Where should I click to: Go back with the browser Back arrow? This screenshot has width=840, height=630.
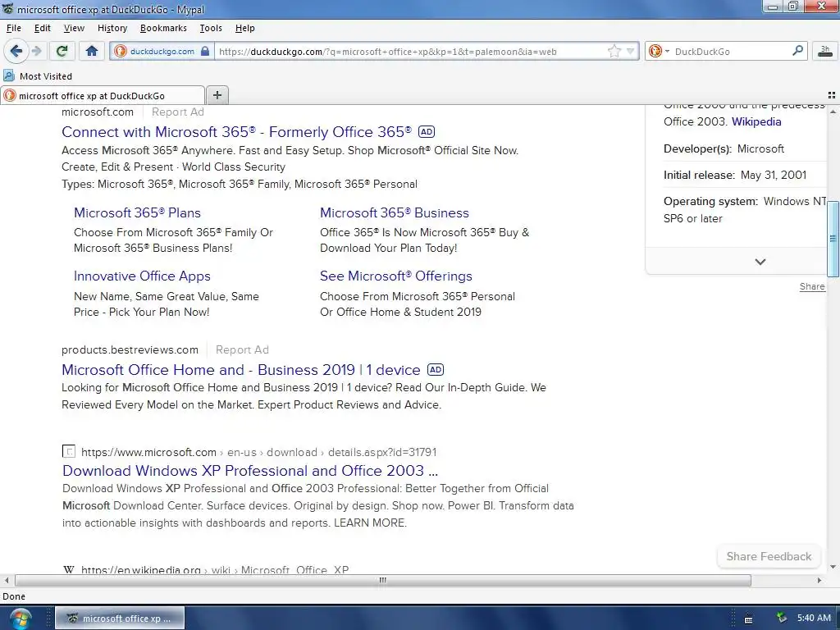pos(16,51)
